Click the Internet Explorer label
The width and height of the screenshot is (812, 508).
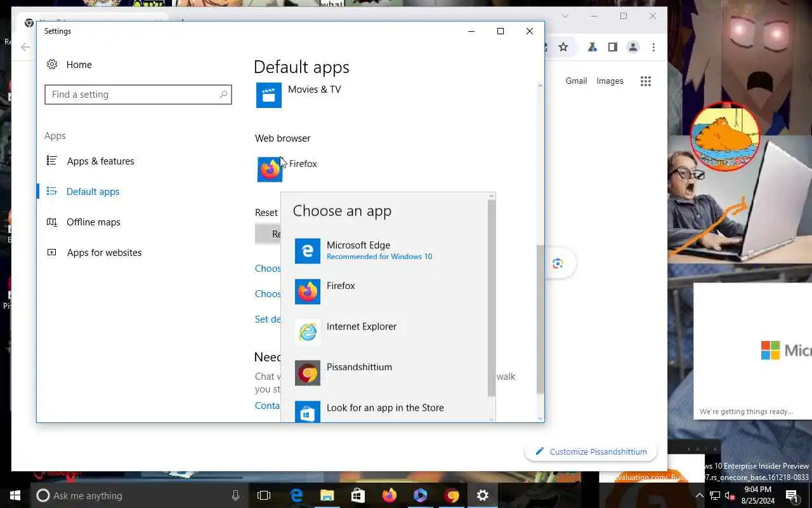362,326
